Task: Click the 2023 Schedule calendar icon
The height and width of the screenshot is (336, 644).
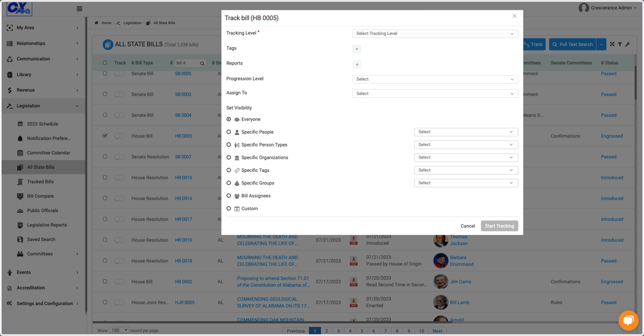Action: (x=20, y=124)
